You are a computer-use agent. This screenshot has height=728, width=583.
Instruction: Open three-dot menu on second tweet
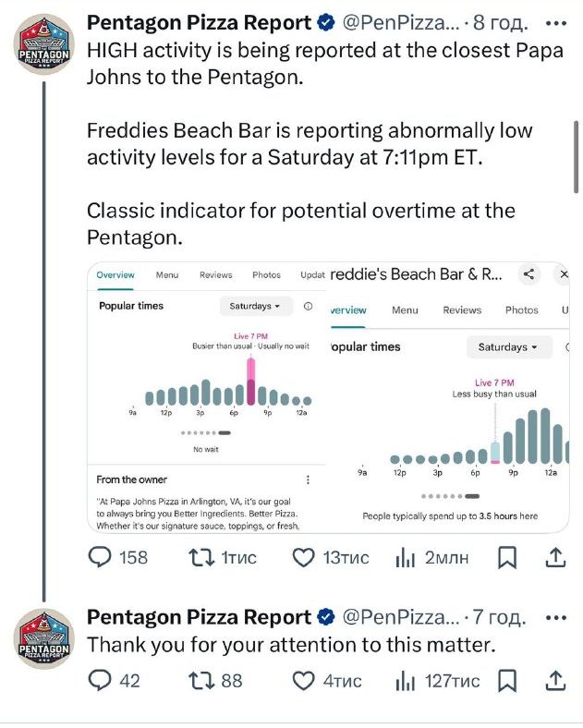[556, 617]
